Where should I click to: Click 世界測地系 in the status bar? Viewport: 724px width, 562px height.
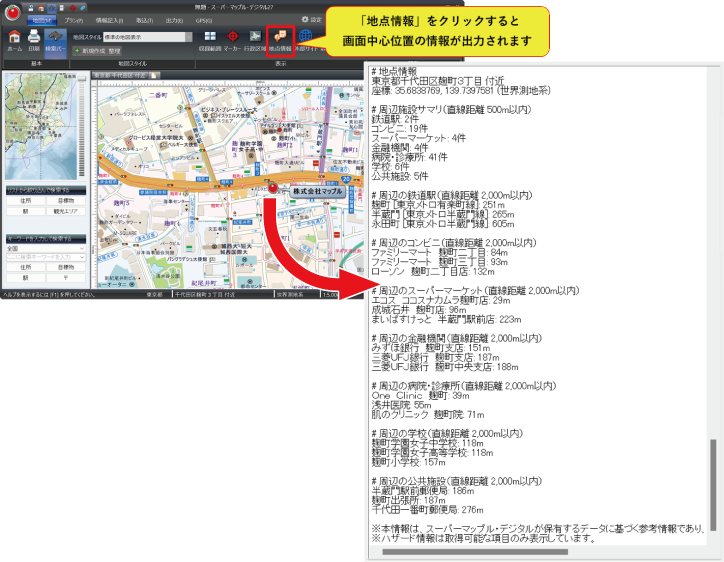(290, 295)
